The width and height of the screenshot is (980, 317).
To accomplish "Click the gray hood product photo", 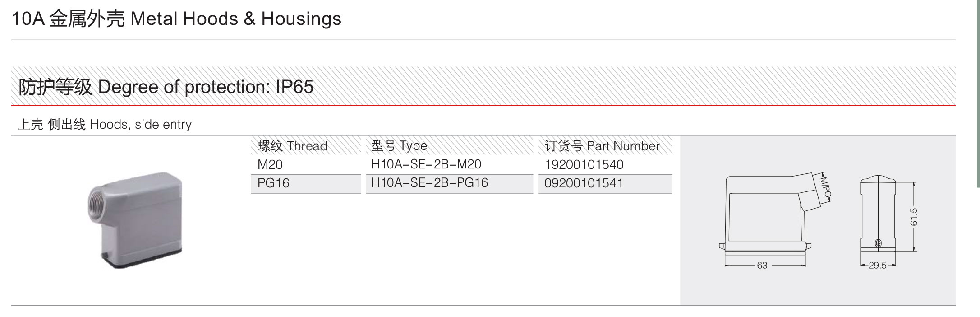I will click(134, 220).
